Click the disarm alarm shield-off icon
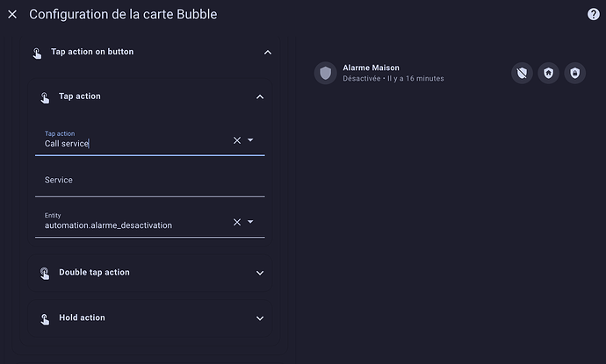The height and width of the screenshot is (364, 606). tap(523, 73)
